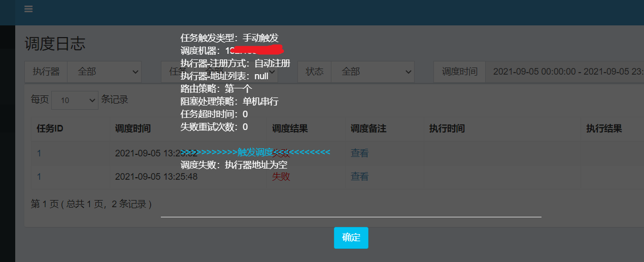
Task: Open task ID 1 in first row
Action: (x=39, y=153)
